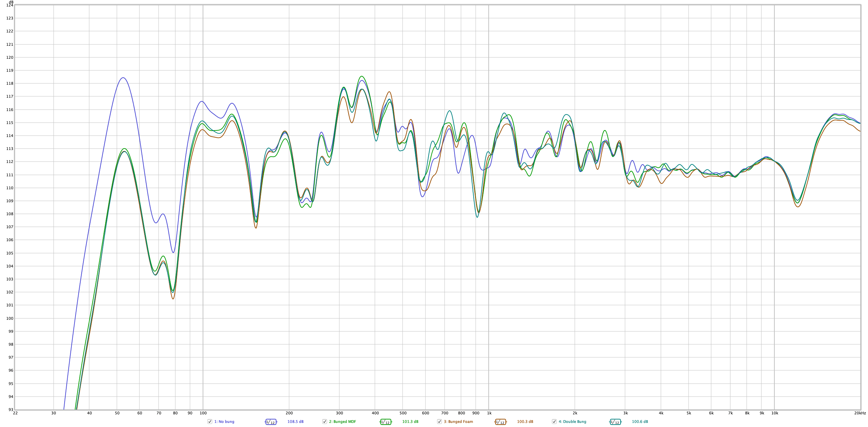868x427 pixels.
Task: Toggle the Bunged MDF trace checkbox
Action: pyautogui.click(x=325, y=422)
